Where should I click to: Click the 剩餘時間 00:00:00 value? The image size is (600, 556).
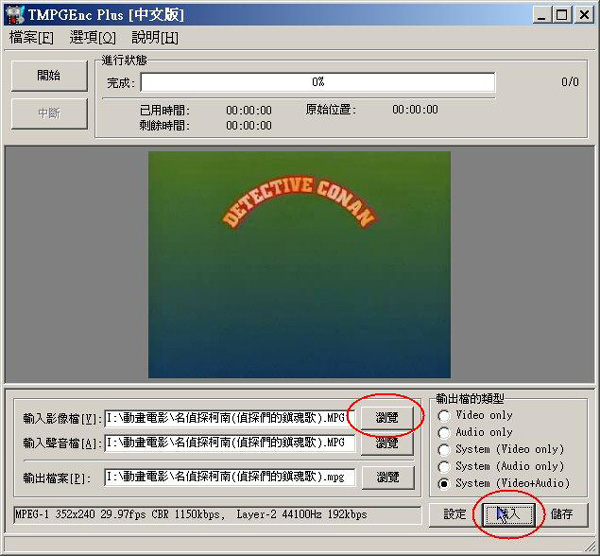point(249,126)
